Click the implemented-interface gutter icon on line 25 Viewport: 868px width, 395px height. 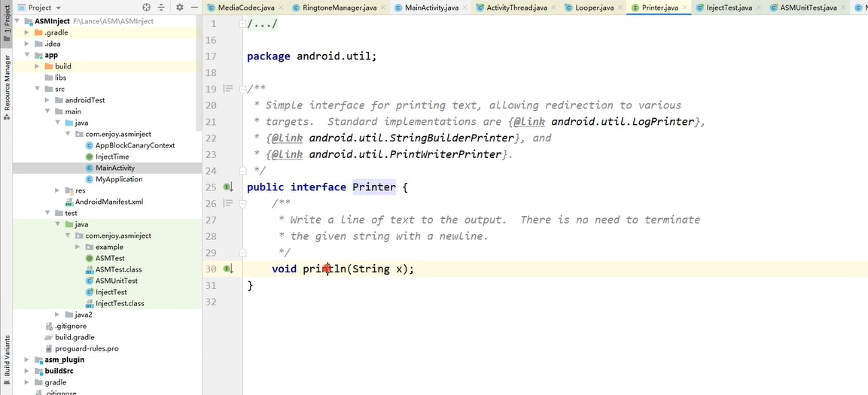tap(228, 187)
